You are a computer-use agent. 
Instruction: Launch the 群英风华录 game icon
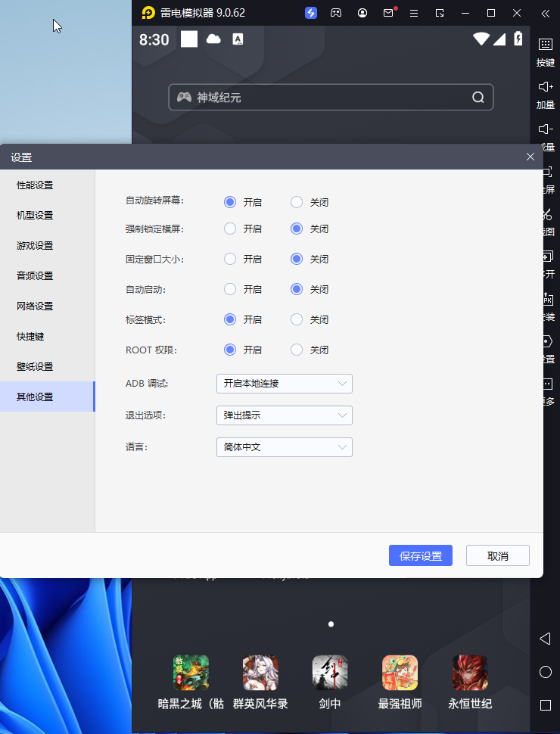[260, 673]
